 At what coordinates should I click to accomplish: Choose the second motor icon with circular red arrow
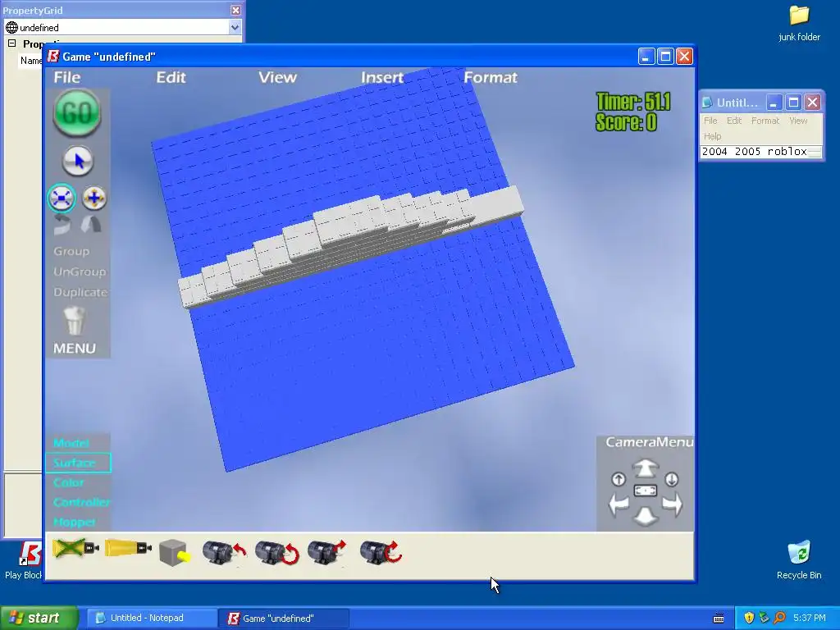[276, 552]
